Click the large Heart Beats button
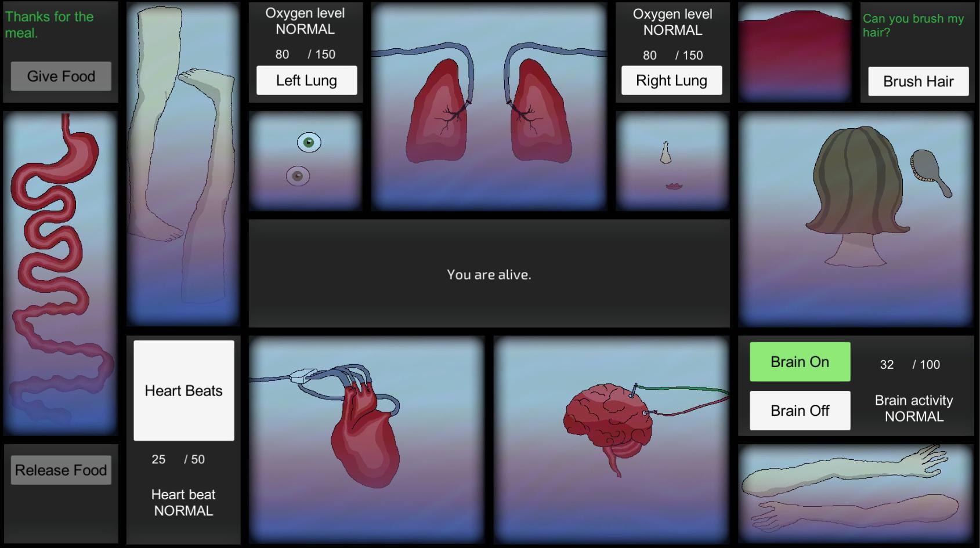 tap(183, 390)
